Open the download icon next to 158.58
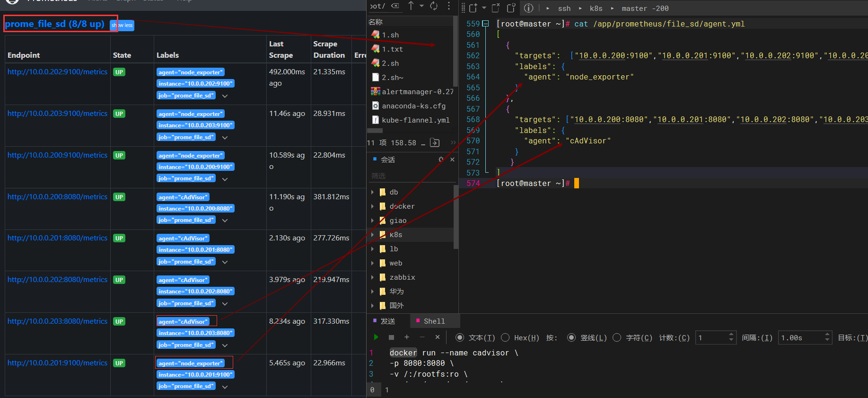 [x=435, y=142]
